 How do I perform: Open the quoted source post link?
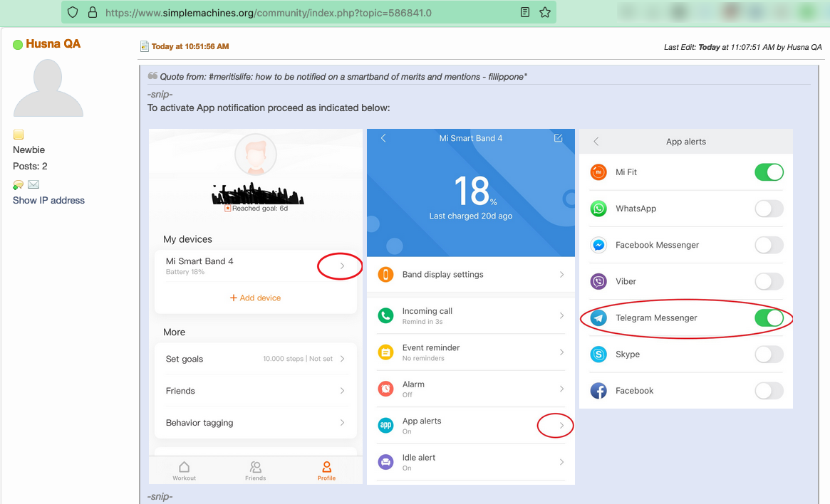pyautogui.click(x=343, y=77)
